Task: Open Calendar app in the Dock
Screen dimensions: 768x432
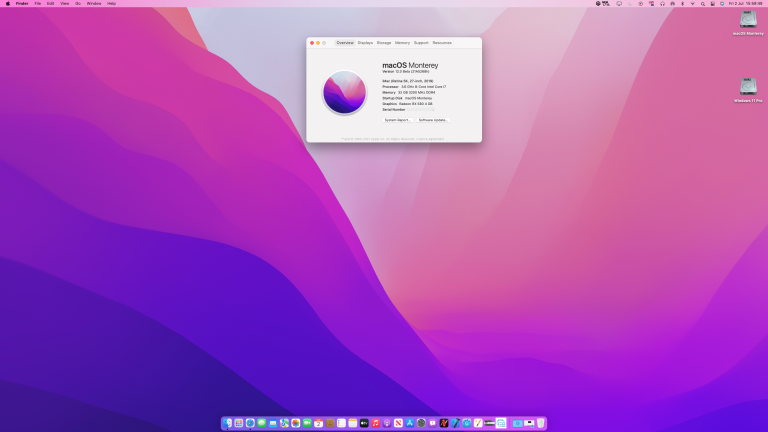Action: coord(318,423)
